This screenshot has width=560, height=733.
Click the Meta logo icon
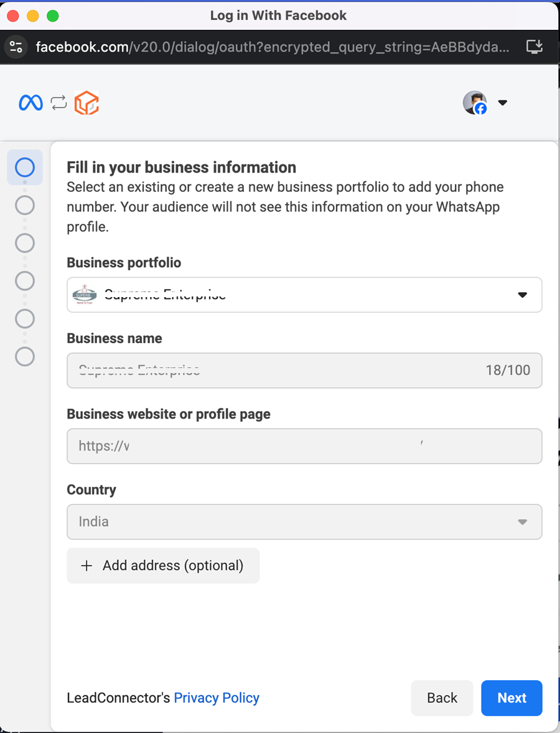coord(30,103)
